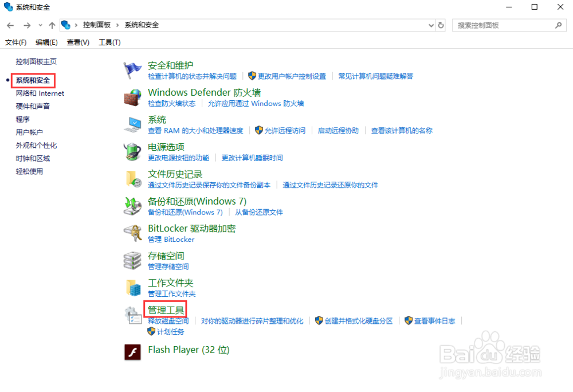Image resolution: width=573 pixels, height=392 pixels.
Task: Click 查看该计算机的名称 link
Action: click(x=402, y=131)
